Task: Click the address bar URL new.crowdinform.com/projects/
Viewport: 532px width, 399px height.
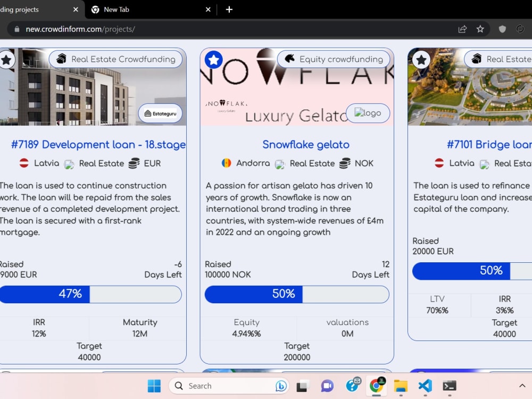Action: click(x=80, y=29)
